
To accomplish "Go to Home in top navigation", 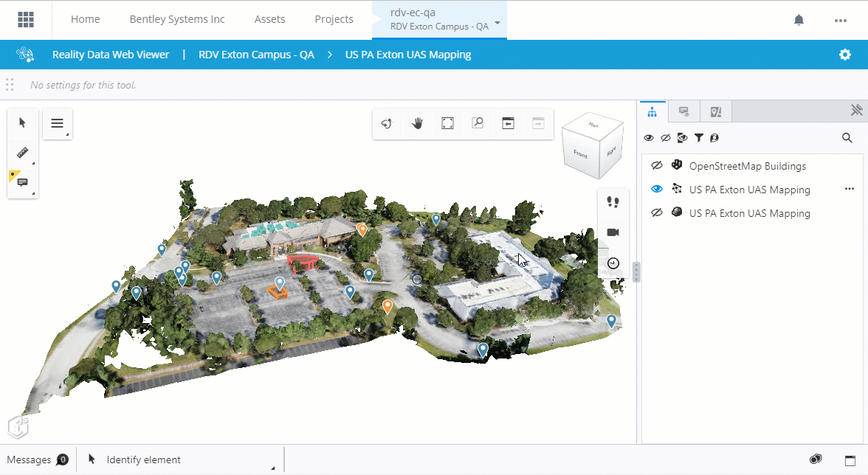I will click(x=86, y=19).
